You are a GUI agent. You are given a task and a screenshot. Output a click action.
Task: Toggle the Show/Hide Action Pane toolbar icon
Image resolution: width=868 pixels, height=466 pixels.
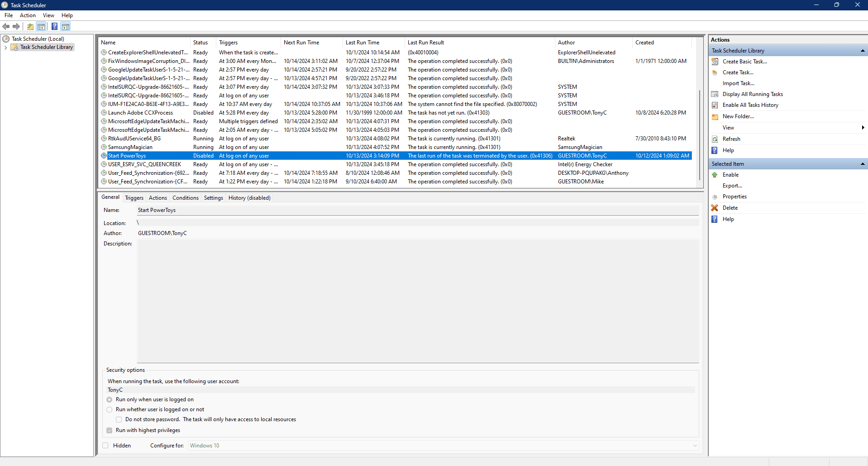click(66, 26)
